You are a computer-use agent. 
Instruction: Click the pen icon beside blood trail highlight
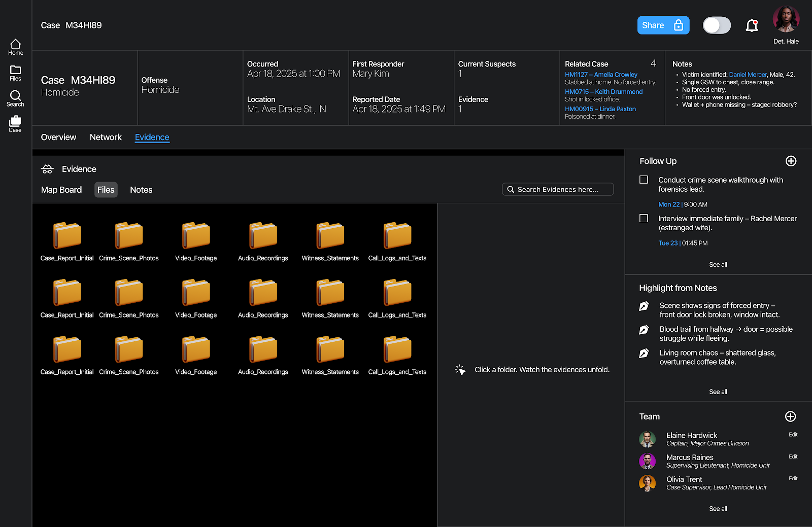click(x=644, y=330)
